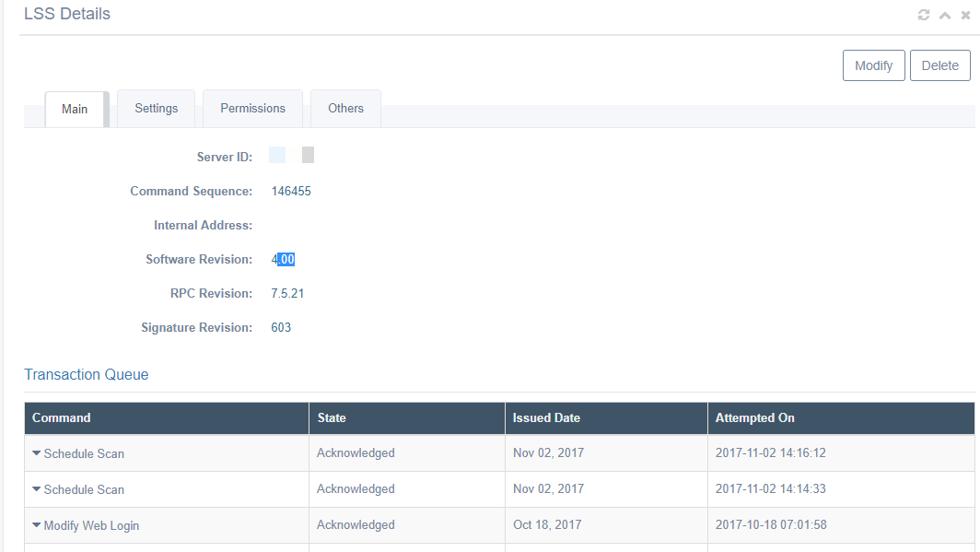Select the Others tab
Screen dimensions: 980x552
[345, 109]
